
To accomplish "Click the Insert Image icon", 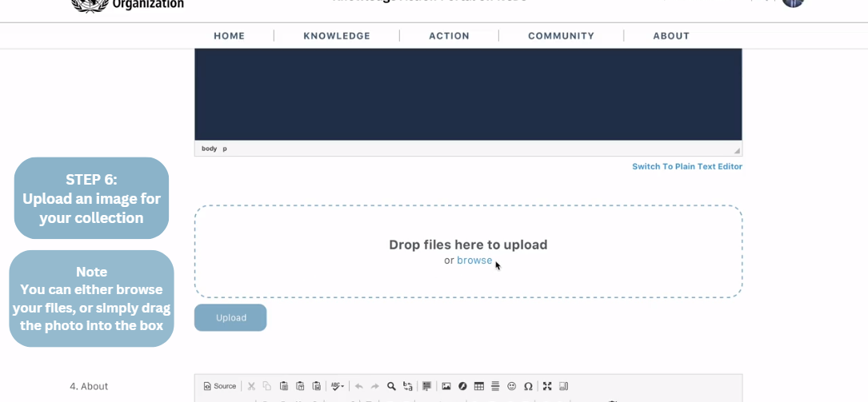I will click(446, 386).
